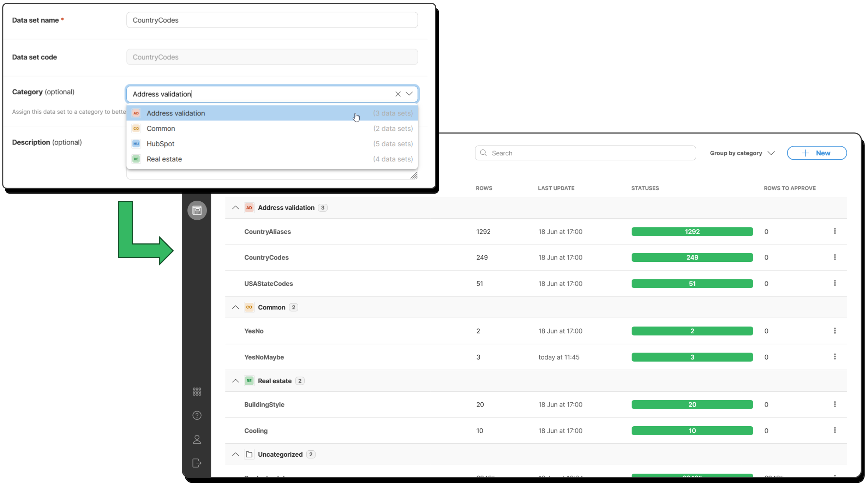Focus the Search data sets field
The height and width of the screenshot is (486, 868).
tap(585, 153)
